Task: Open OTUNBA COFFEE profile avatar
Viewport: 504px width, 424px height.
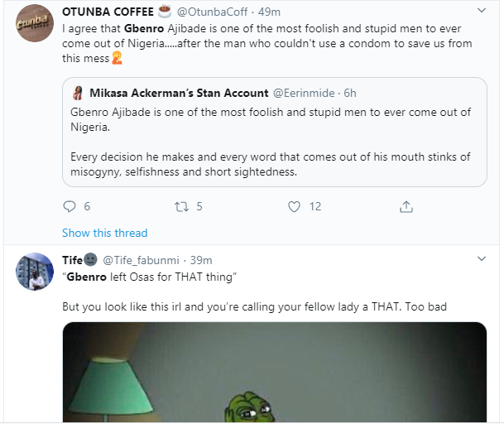Action: 35,23
